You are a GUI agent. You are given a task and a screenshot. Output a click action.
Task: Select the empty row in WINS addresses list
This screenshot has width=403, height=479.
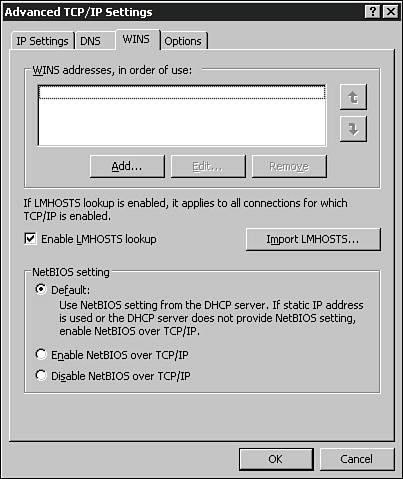click(x=182, y=92)
